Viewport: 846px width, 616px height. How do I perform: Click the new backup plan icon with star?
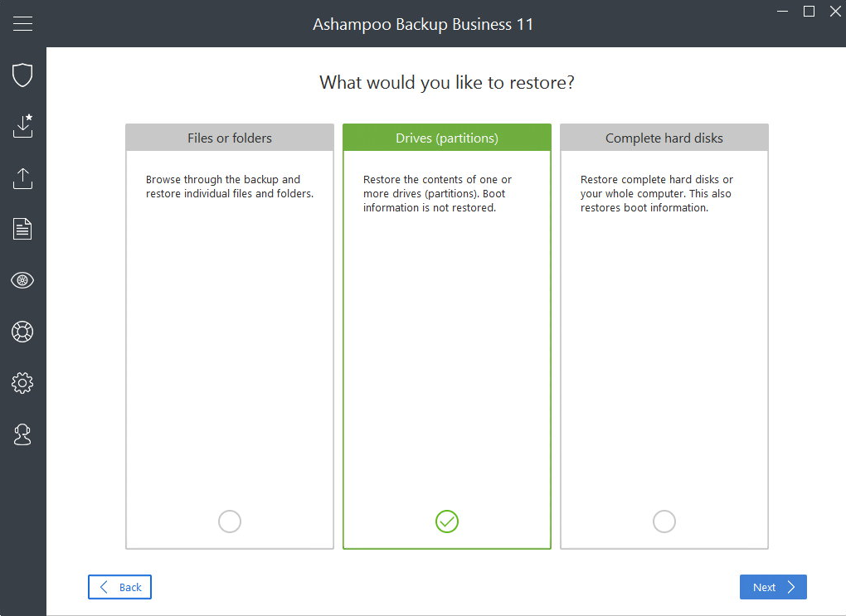coord(22,126)
